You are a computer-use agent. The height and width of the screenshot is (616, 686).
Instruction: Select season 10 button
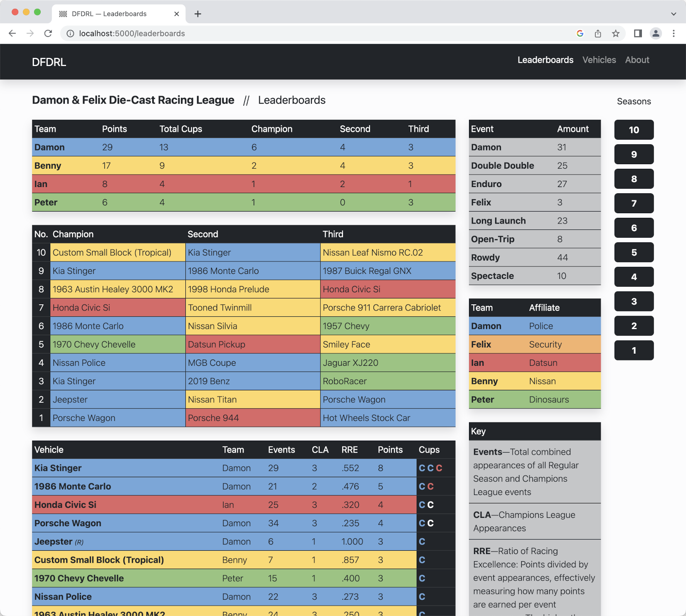point(634,130)
